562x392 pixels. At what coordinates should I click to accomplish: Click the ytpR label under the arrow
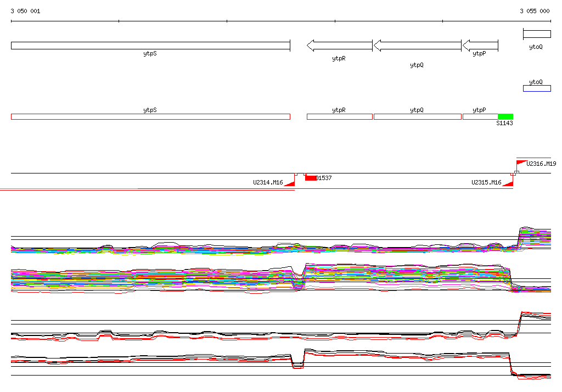(x=339, y=58)
